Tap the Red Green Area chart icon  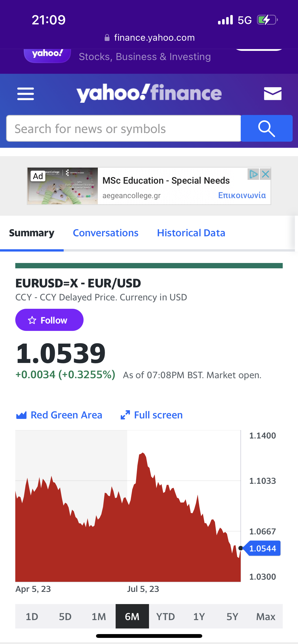21,415
